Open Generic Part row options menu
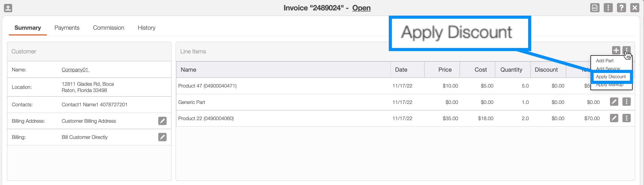Image resolution: width=644 pixels, height=185 pixels. coord(626,102)
